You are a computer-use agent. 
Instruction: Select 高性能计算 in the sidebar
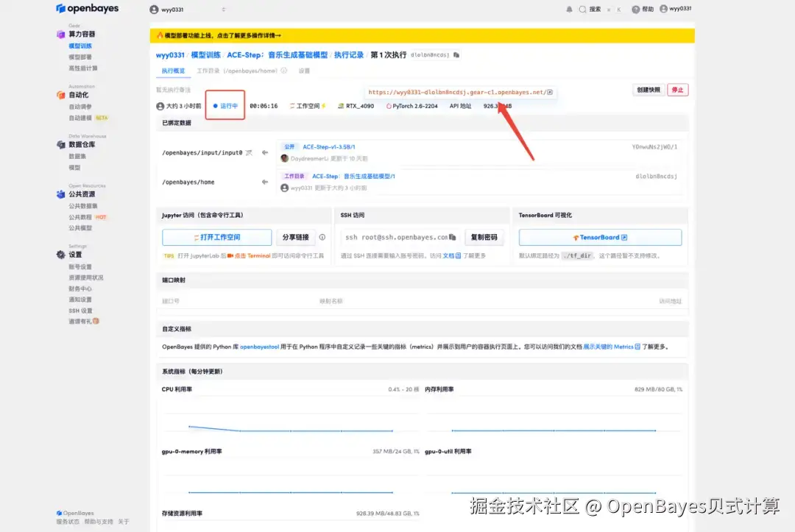coord(82,68)
